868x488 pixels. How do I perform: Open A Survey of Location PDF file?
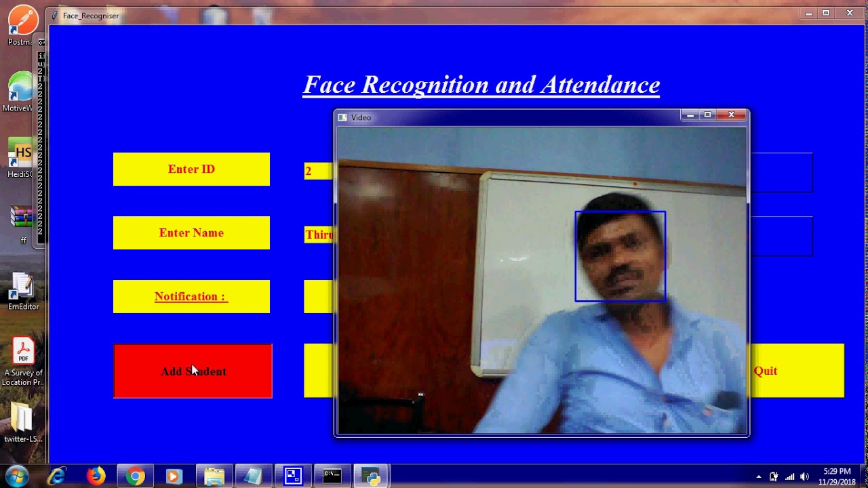coord(22,362)
